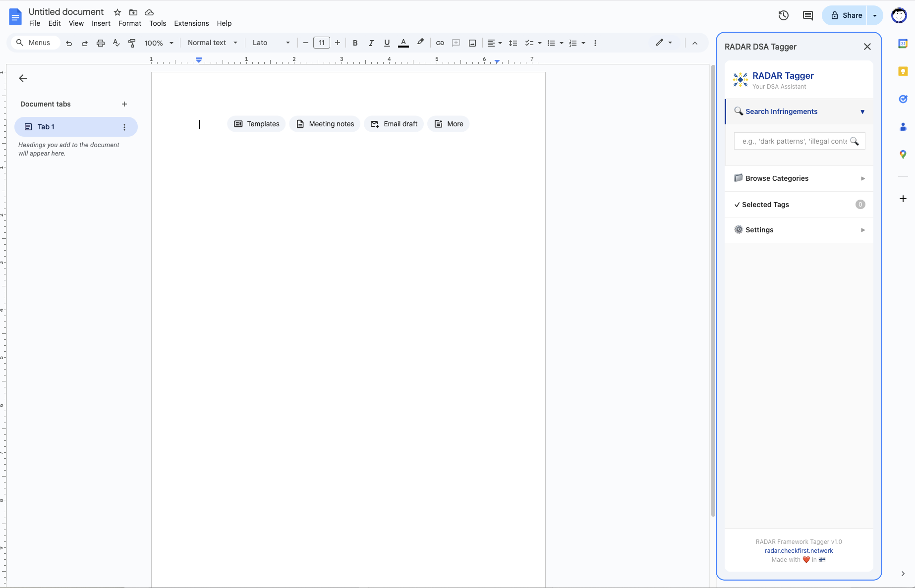This screenshot has height=588, width=915.
Task: Toggle underline formatting
Action: [x=387, y=43]
